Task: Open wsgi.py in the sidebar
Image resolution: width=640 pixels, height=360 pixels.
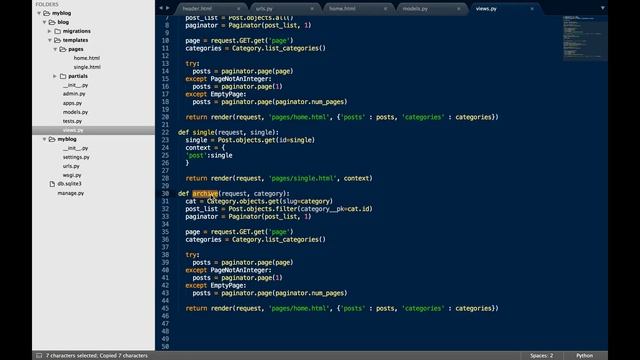Action: (x=72, y=175)
